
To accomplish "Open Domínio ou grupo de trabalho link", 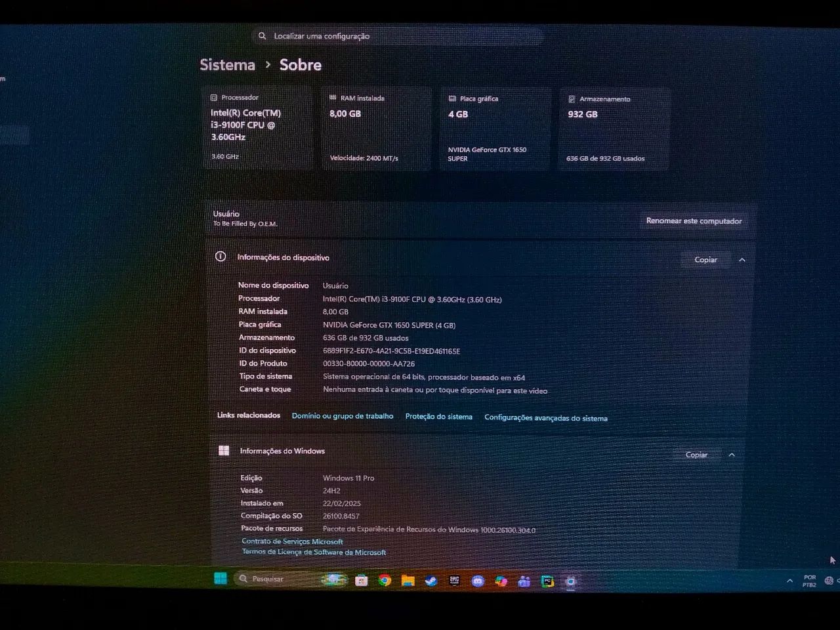I will (x=343, y=416).
